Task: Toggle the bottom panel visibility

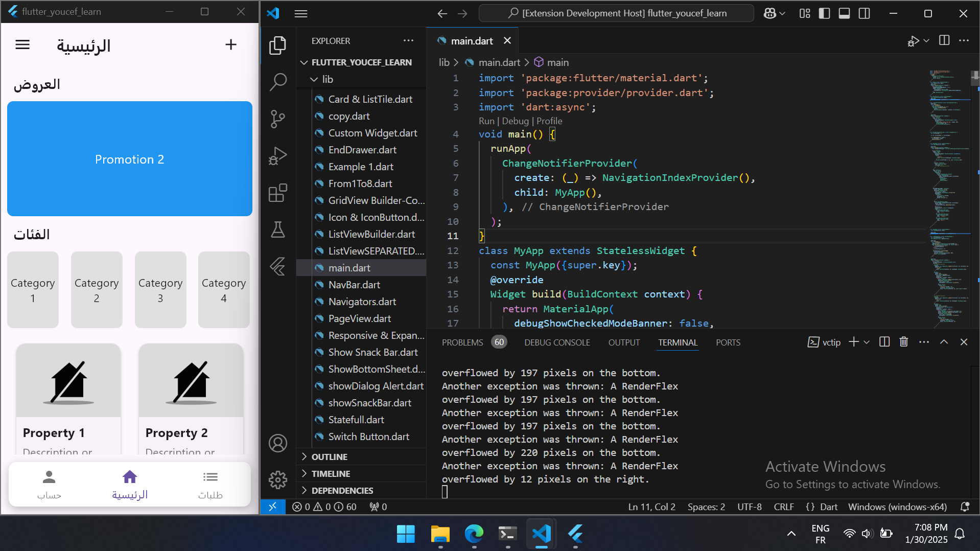Action: tap(844, 14)
